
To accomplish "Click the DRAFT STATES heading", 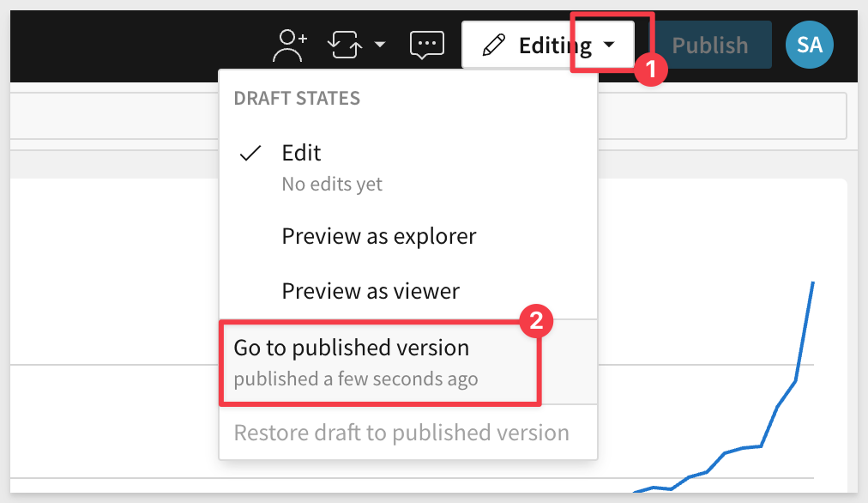I will [297, 98].
